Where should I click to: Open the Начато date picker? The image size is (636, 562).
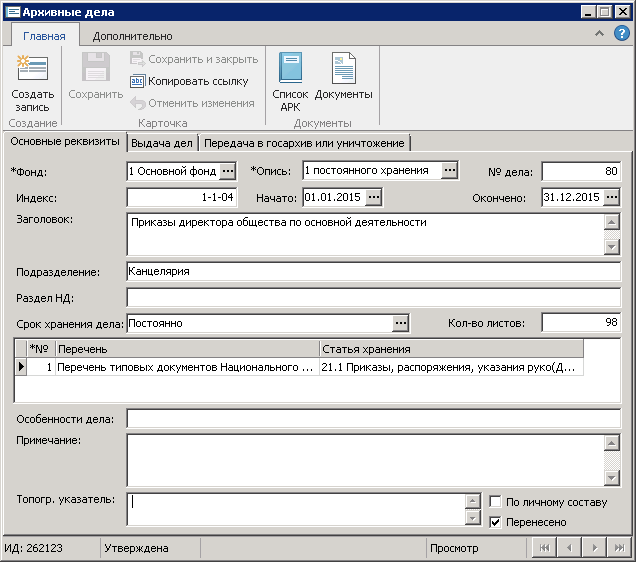point(374,197)
